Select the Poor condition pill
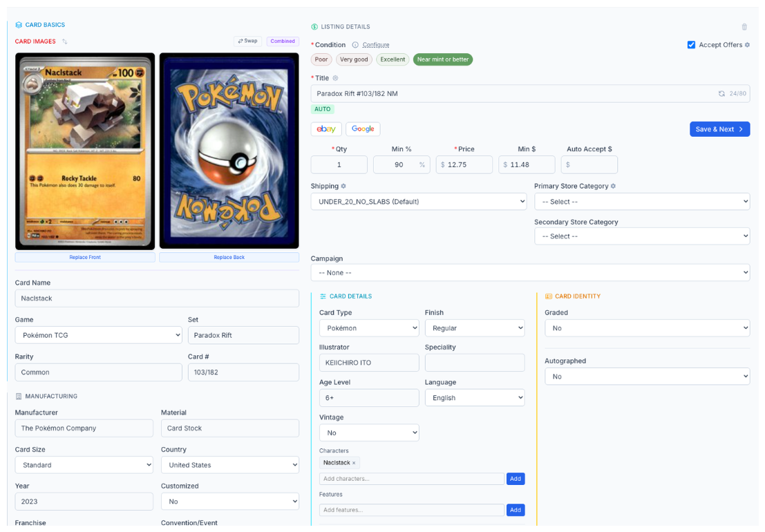This screenshot has width=765, height=532. (x=321, y=59)
